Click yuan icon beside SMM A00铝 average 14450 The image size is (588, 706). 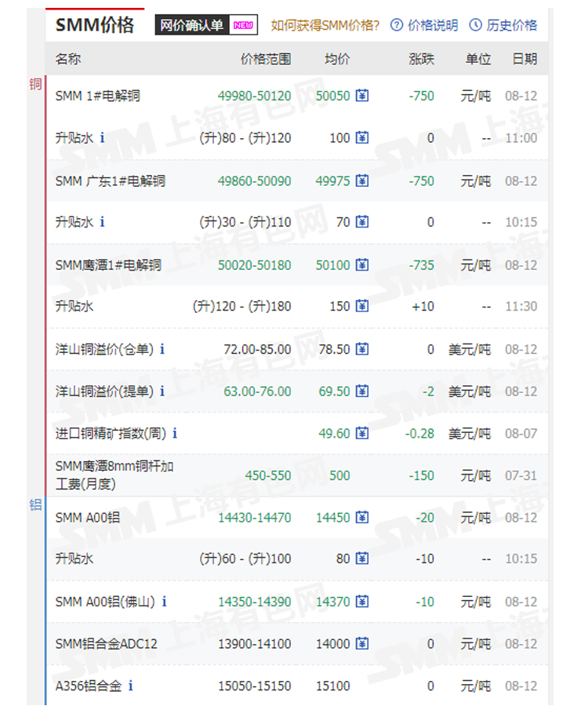pos(361,518)
